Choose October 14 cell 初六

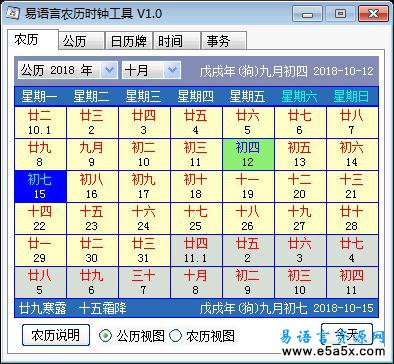point(352,154)
